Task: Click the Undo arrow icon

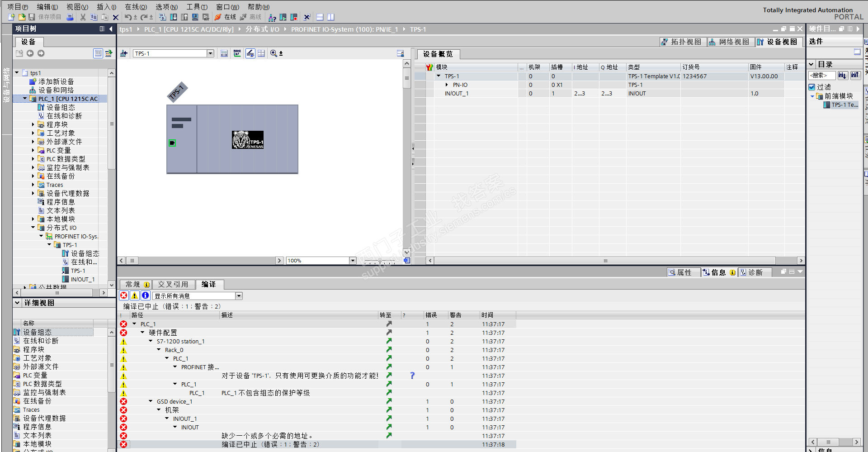Action: pyautogui.click(x=128, y=17)
